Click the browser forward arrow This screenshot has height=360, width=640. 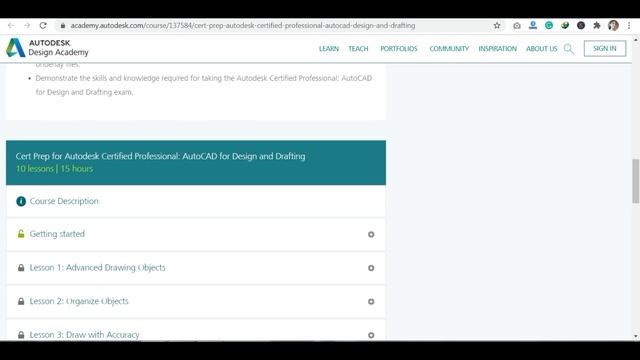(x=27, y=25)
